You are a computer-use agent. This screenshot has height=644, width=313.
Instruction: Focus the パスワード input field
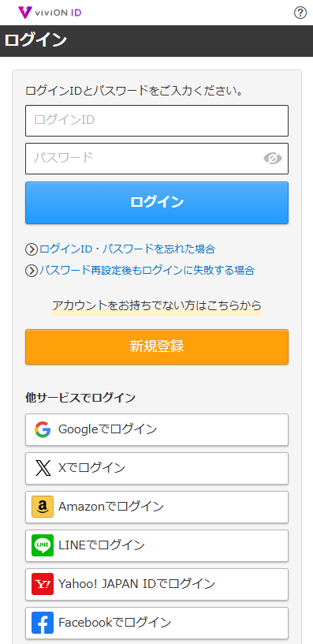click(x=157, y=159)
